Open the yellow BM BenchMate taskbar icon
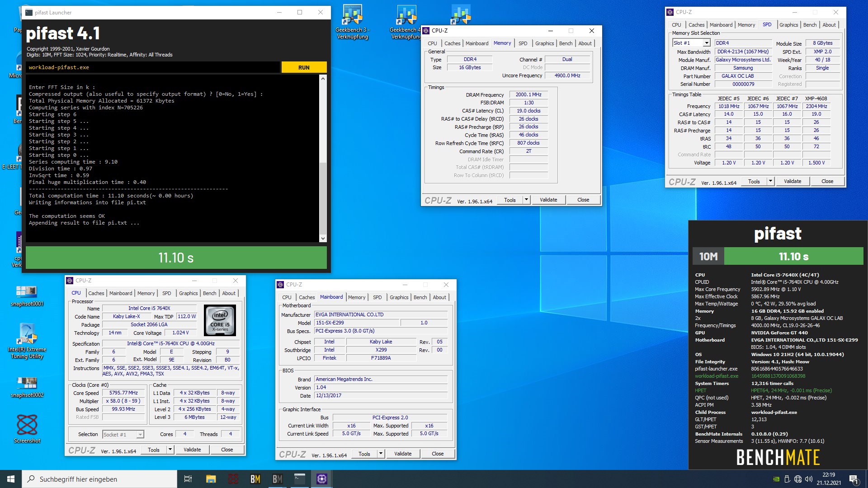 (255, 479)
